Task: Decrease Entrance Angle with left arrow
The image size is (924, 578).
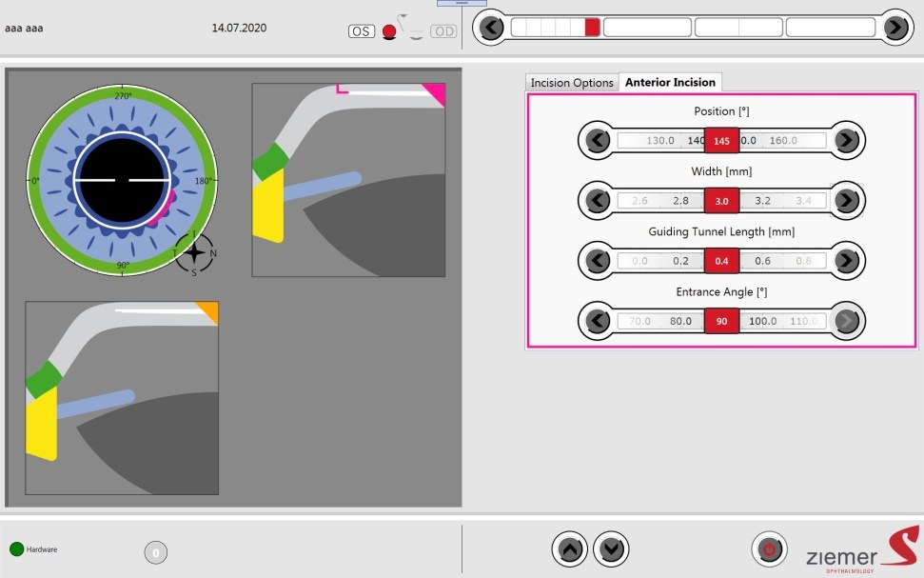Action: coord(598,321)
